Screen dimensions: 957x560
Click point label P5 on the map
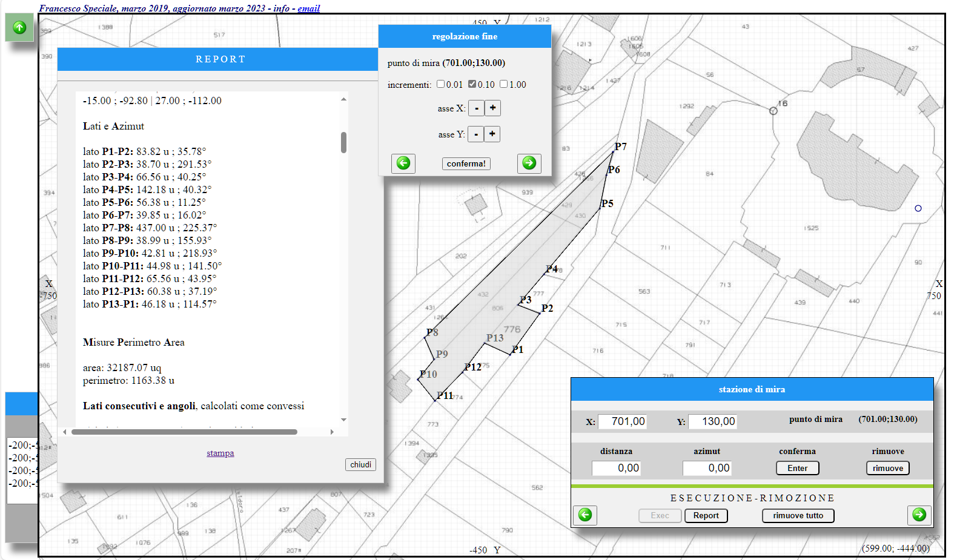[x=607, y=203]
